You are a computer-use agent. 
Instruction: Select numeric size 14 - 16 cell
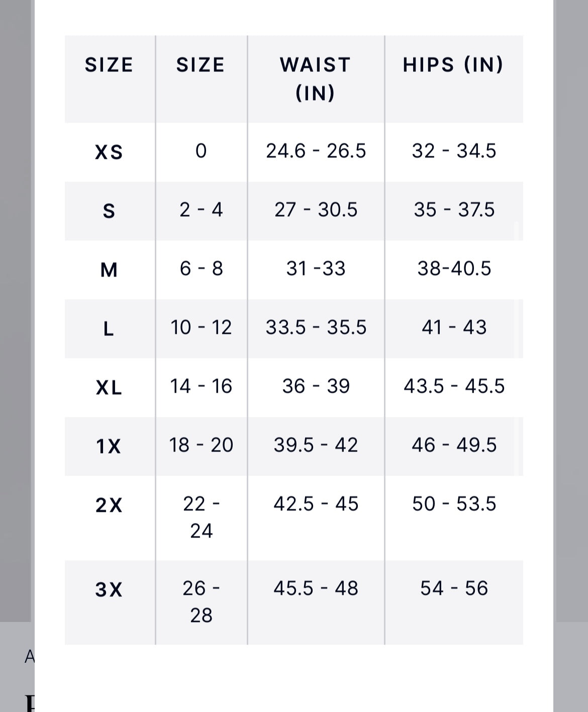(x=201, y=386)
